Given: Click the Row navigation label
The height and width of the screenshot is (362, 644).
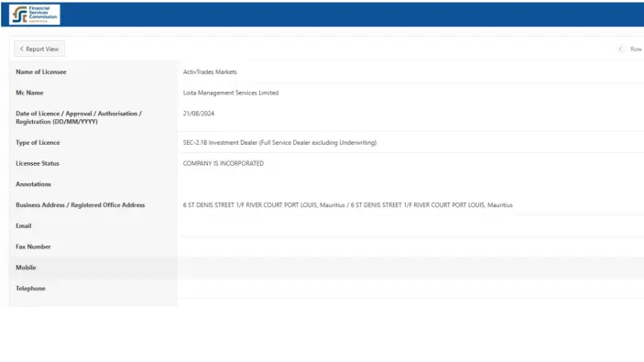Looking at the screenshot, I should 636,49.
